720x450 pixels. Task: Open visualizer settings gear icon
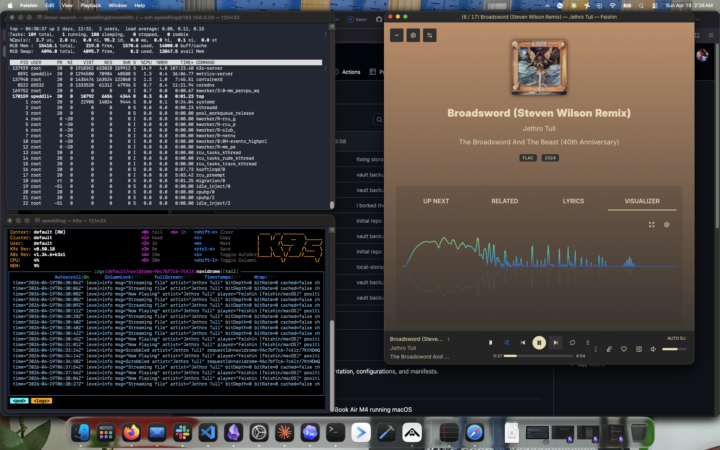[667, 225]
